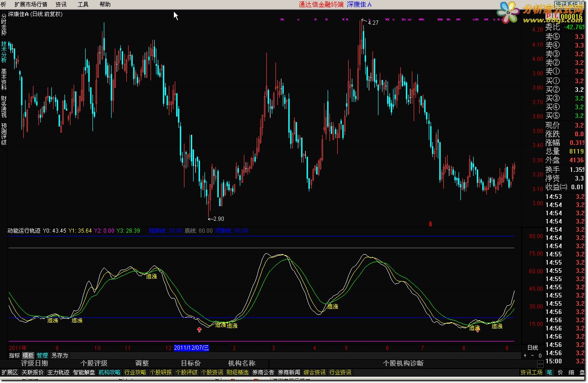Click the 动能运行轨迹 indicator name
Screen dimensions: 588x383
click(x=24, y=231)
